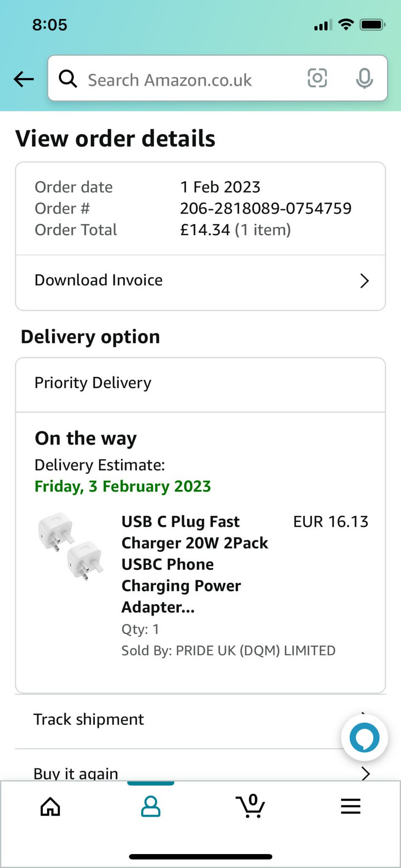The image size is (401, 868).
Task: Tap the back arrow icon
Action: pos(24,79)
